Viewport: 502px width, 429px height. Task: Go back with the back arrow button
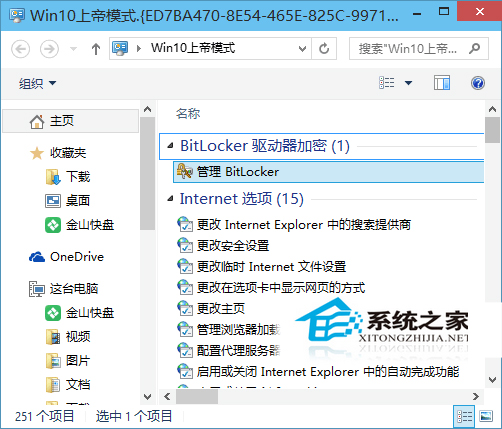(21, 49)
